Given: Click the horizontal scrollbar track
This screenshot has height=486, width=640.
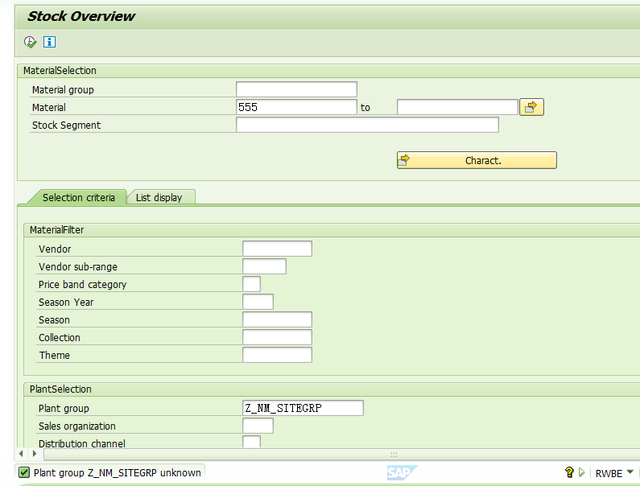Looking at the screenshot, I should 342,454.
